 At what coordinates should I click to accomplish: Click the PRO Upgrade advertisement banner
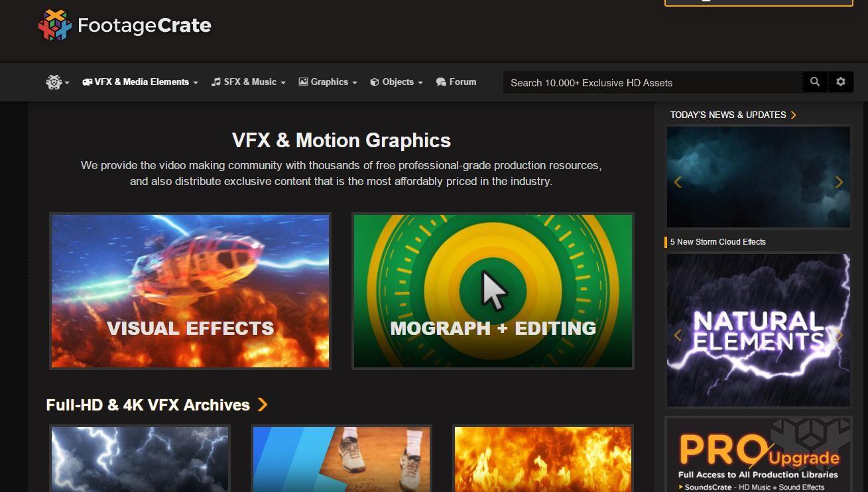click(759, 455)
